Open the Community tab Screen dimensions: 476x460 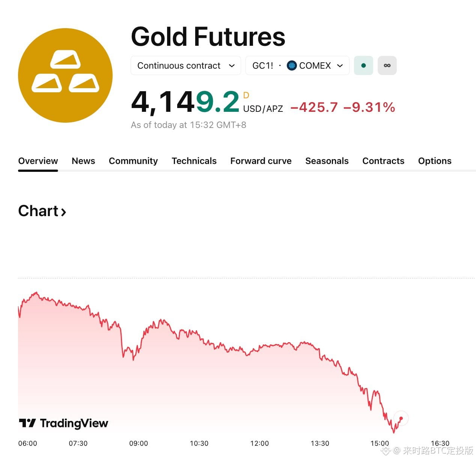[x=133, y=161]
